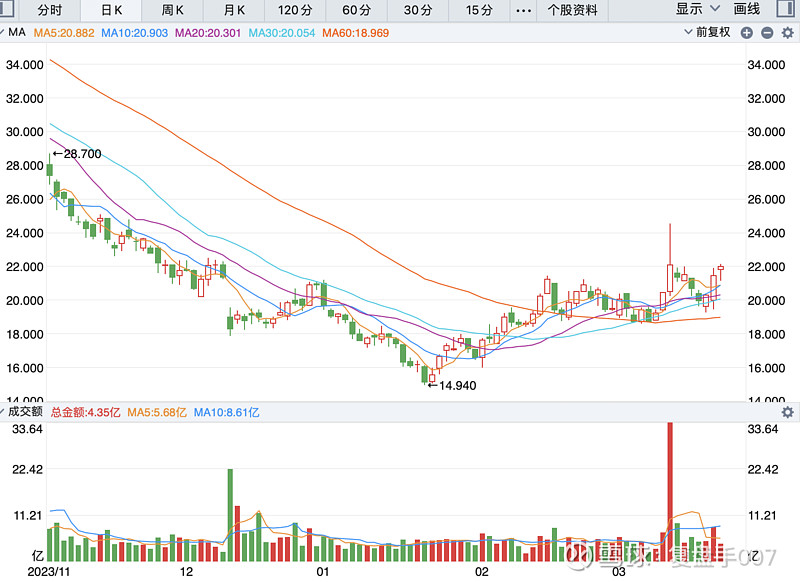This screenshot has width=800, height=582.
Task: Click the 总金额:4.35亿 value
Action: pos(85,412)
